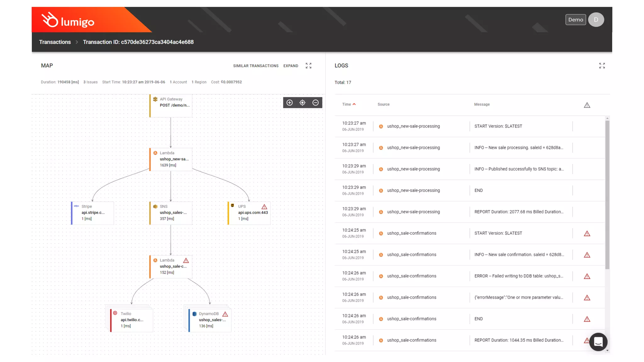644x362 pixels.
Task: Click the UPS node warning triangle
Action: (264, 207)
